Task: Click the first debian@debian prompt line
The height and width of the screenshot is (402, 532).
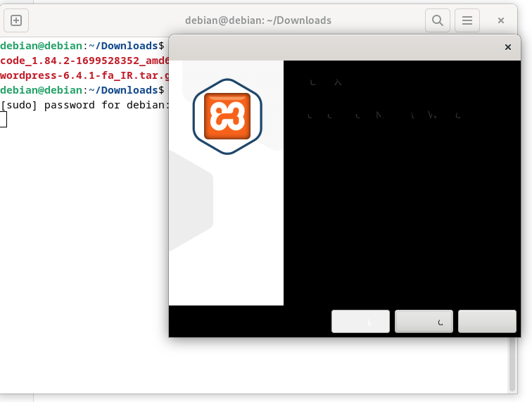Action: point(82,46)
